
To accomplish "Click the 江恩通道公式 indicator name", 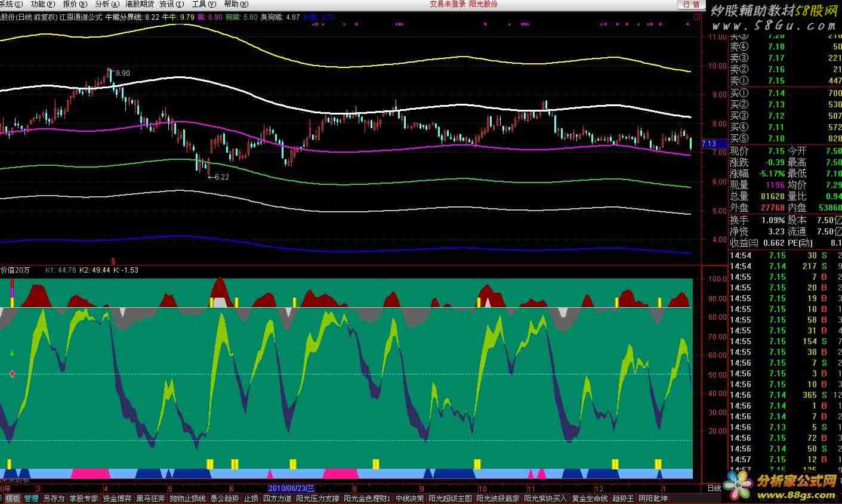I will [80, 17].
